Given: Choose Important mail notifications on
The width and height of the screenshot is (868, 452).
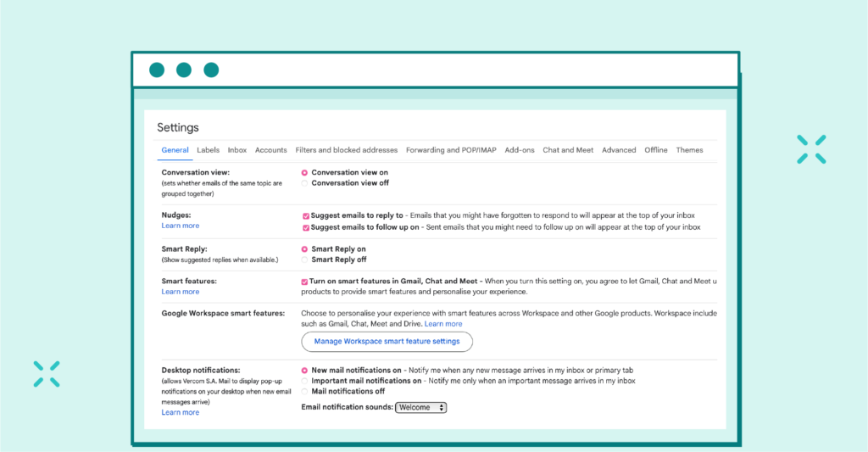Looking at the screenshot, I should (305, 382).
